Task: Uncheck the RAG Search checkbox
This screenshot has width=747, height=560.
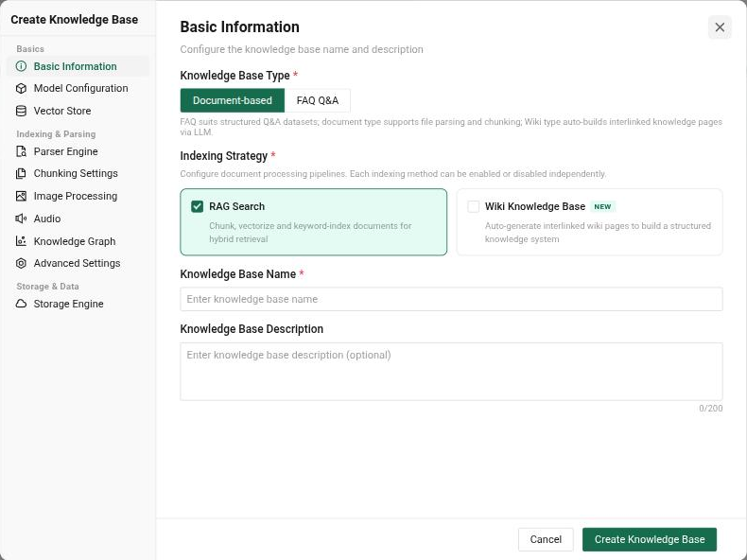Action: pos(198,206)
